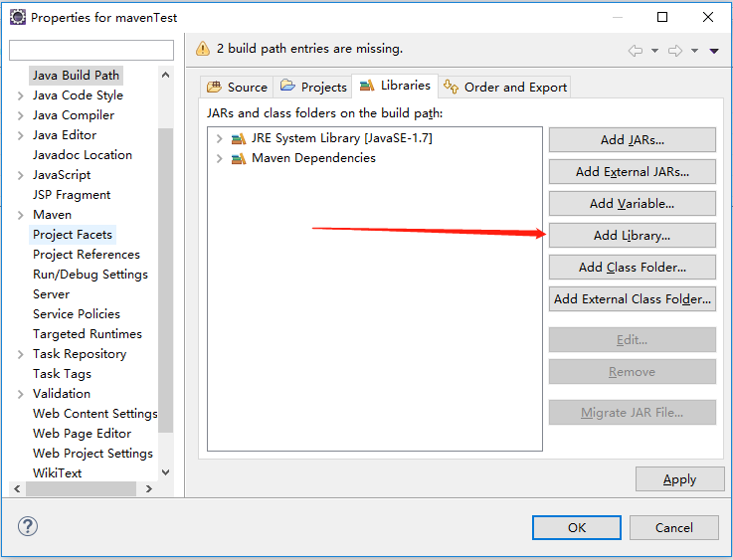Expand the Task Repository node
This screenshot has height=560, width=733.
(x=20, y=354)
